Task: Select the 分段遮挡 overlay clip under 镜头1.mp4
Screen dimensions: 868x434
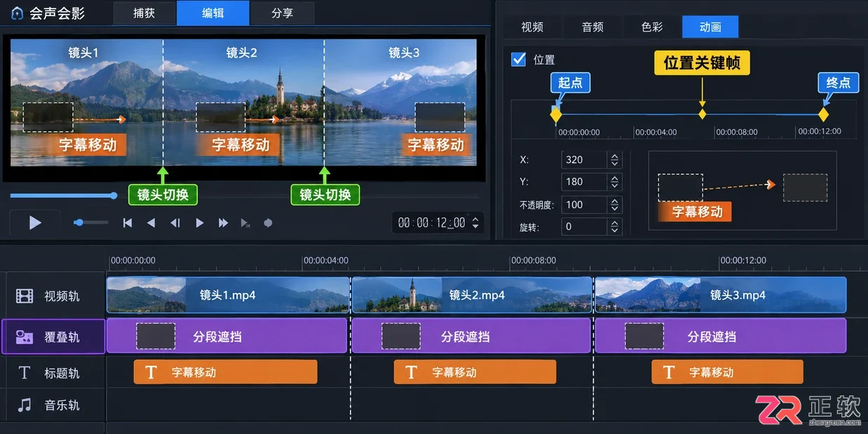Action: (x=227, y=337)
